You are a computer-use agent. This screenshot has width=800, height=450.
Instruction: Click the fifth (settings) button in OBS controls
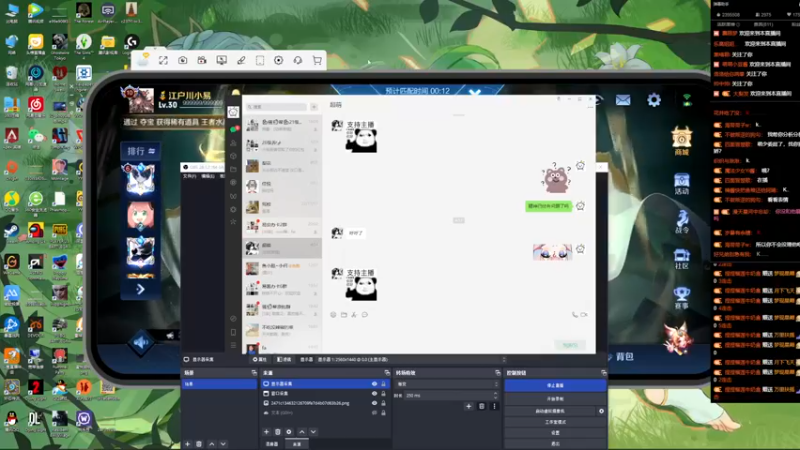[x=555, y=433]
